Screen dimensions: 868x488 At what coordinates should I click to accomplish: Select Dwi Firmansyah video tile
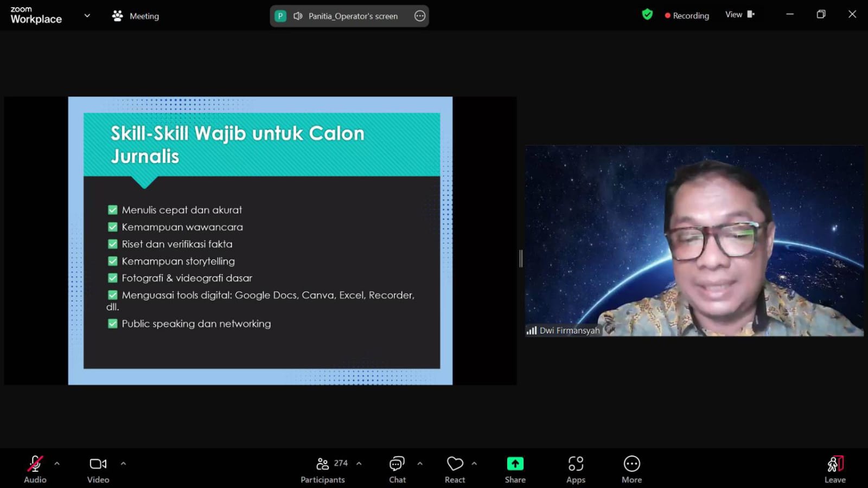694,241
